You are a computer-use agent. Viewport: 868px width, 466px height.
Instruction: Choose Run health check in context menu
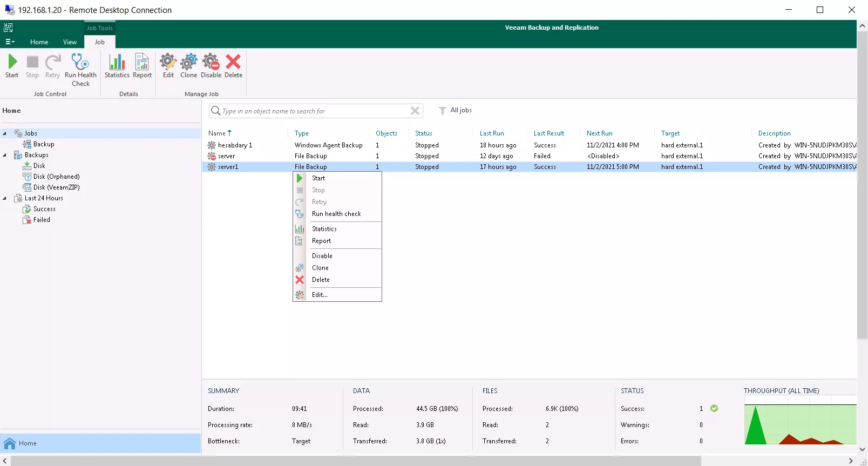pyautogui.click(x=337, y=214)
